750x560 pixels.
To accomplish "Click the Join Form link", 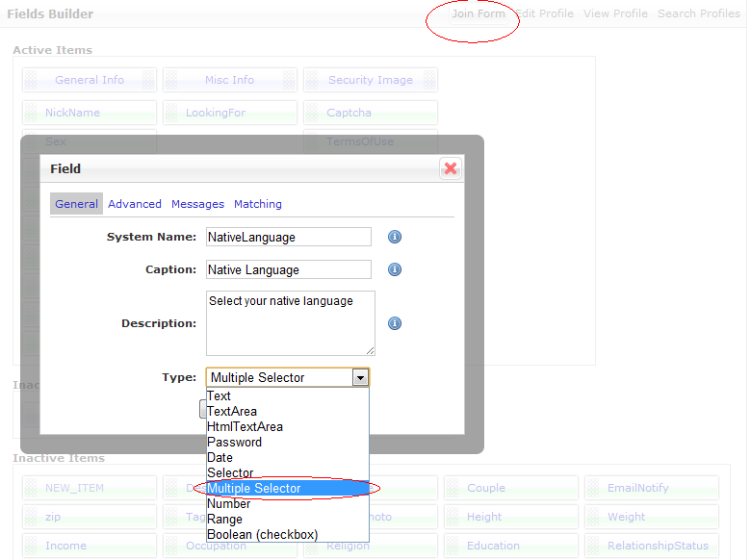I will click(478, 13).
